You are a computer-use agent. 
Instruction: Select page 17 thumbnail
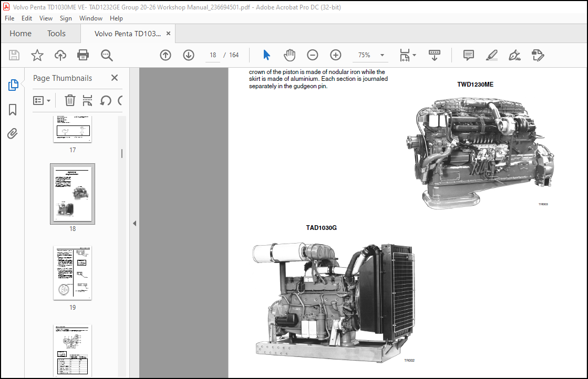point(73,129)
